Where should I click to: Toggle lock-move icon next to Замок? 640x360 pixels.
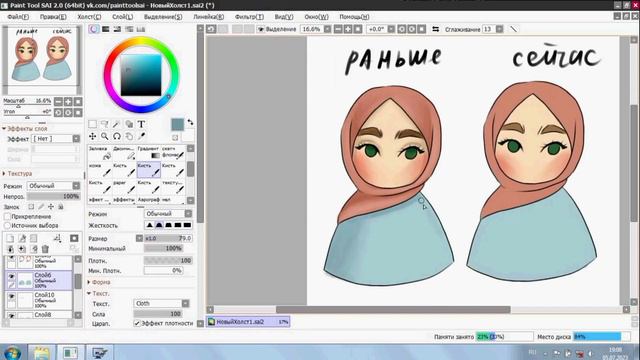click(51, 207)
